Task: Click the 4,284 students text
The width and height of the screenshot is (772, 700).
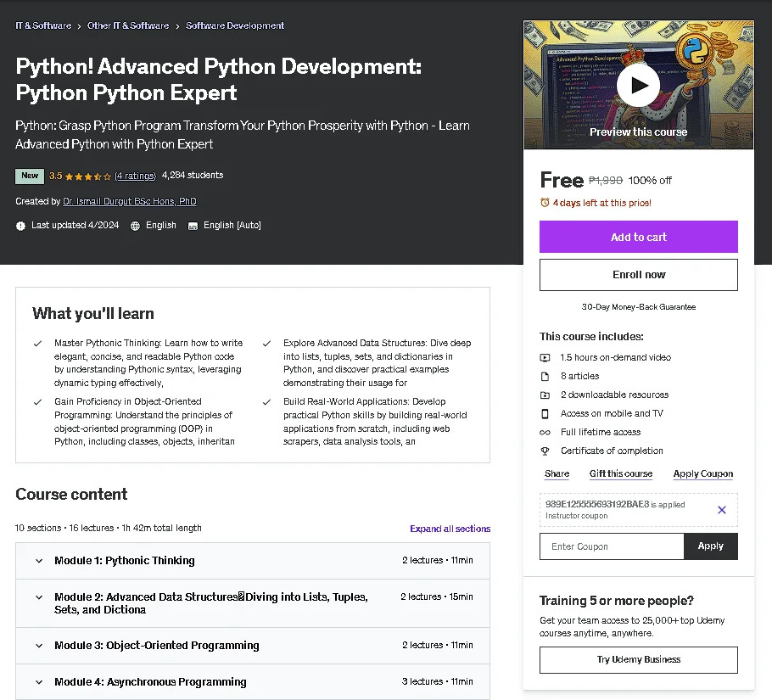Action: [x=193, y=176]
